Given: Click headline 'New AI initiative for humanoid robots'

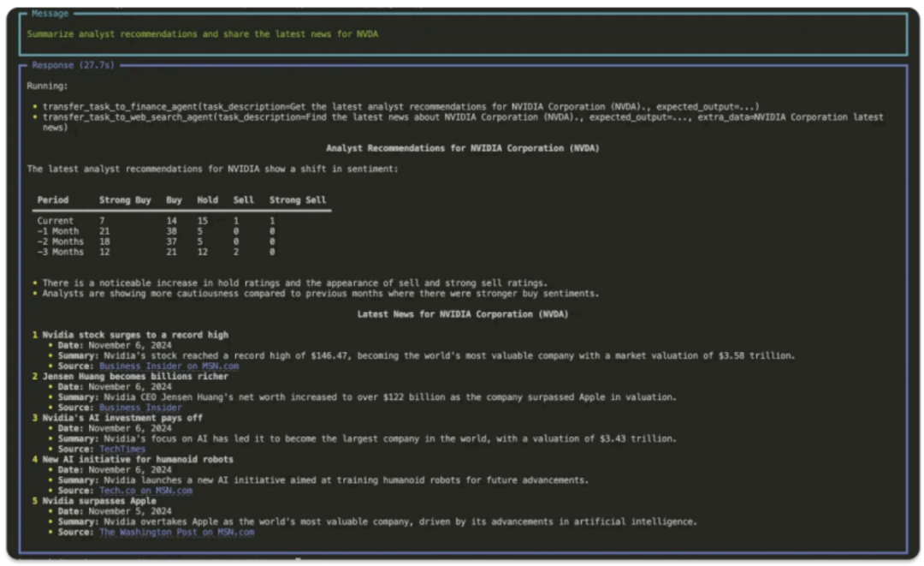Looking at the screenshot, I should (x=137, y=459).
